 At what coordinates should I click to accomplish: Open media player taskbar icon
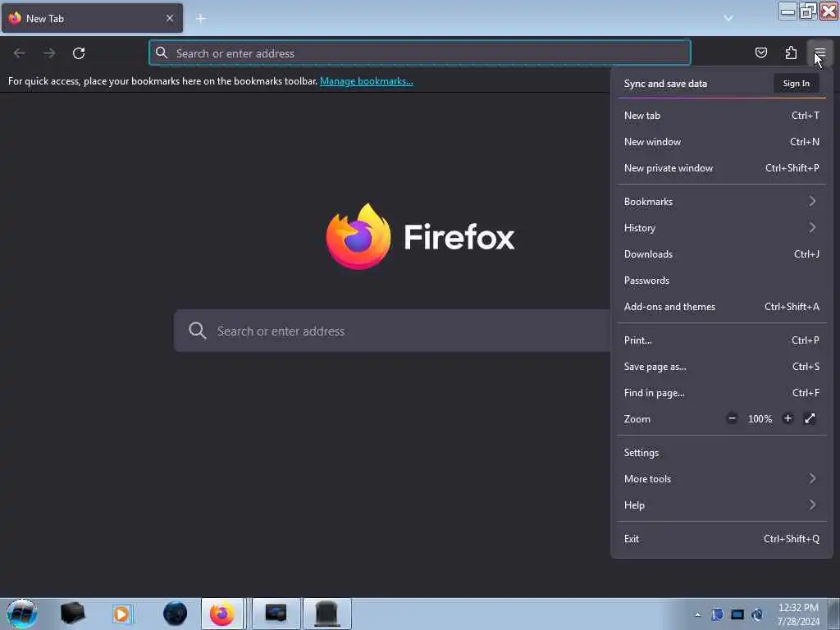121,614
